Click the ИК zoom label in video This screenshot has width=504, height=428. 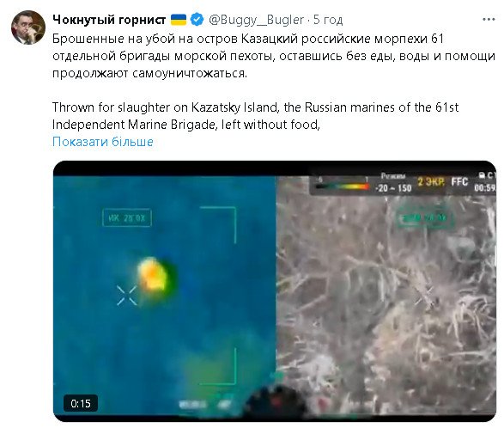(127, 217)
